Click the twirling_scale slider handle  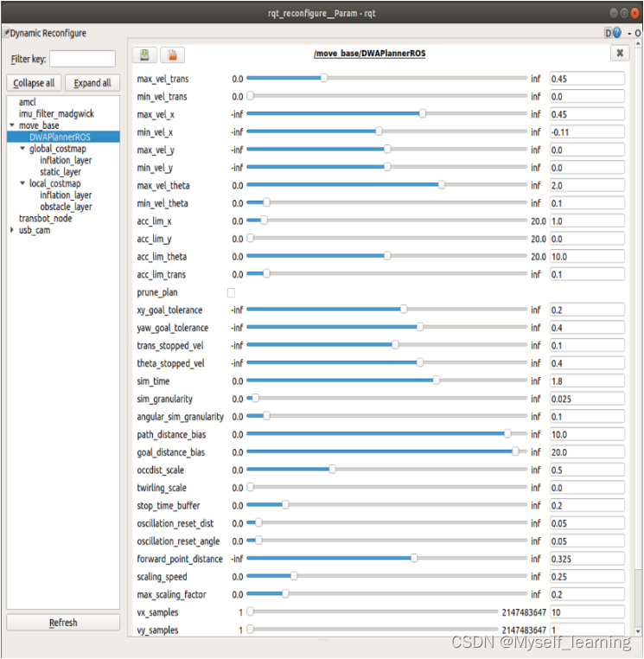coord(251,487)
